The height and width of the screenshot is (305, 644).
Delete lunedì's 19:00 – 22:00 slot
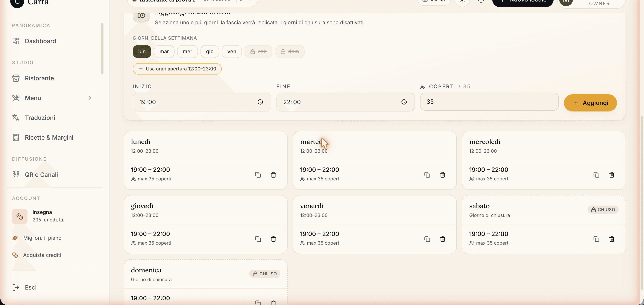[x=273, y=175]
